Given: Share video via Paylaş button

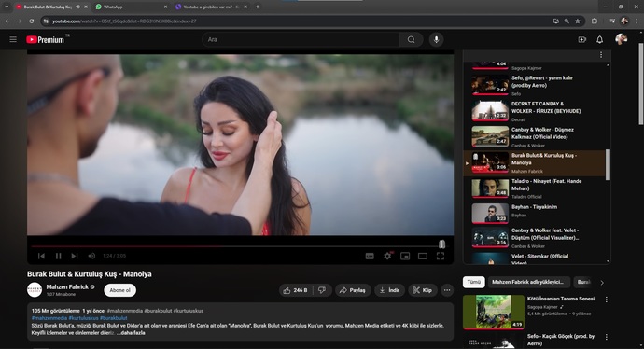Looking at the screenshot, I should [353, 290].
